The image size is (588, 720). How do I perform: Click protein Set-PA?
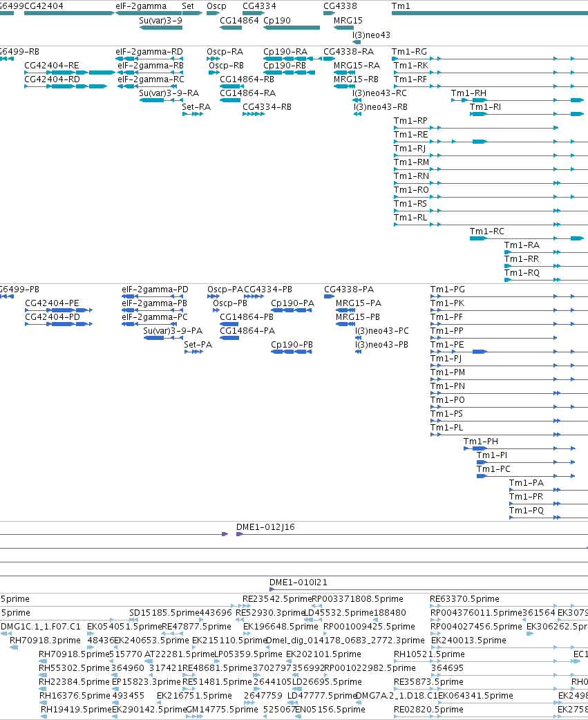tap(193, 352)
